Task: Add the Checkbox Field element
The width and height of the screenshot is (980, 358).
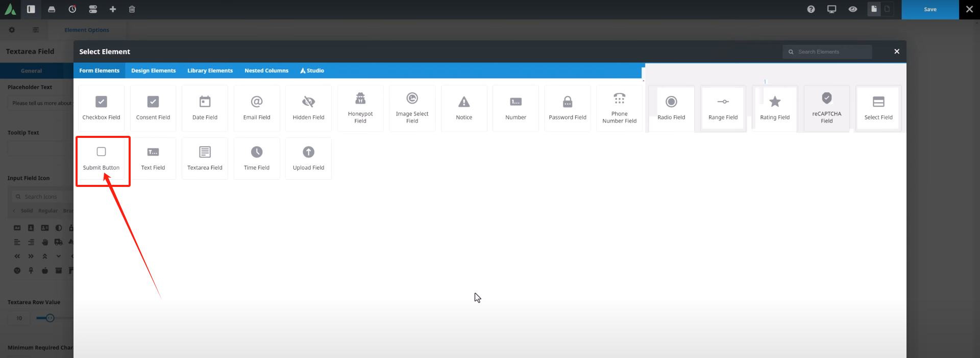Action: [101, 108]
